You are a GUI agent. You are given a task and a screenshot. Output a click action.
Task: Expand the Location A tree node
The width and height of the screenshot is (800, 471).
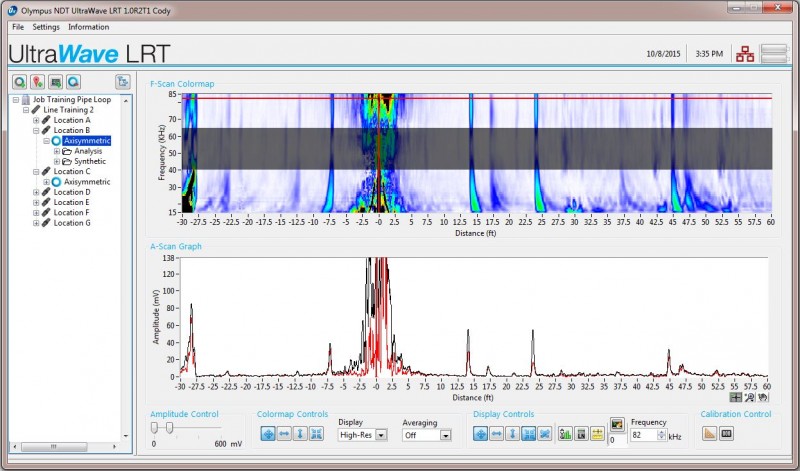[x=37, y=120]
